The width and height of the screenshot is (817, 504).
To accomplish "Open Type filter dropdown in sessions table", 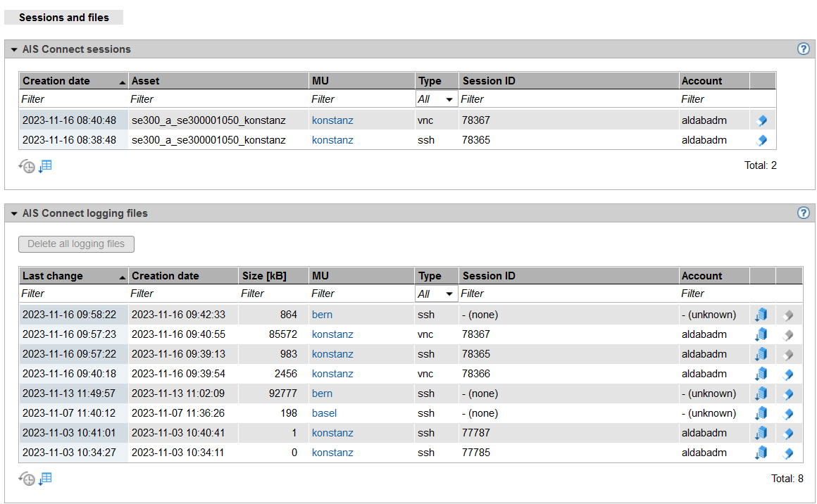I will (436, 99).
